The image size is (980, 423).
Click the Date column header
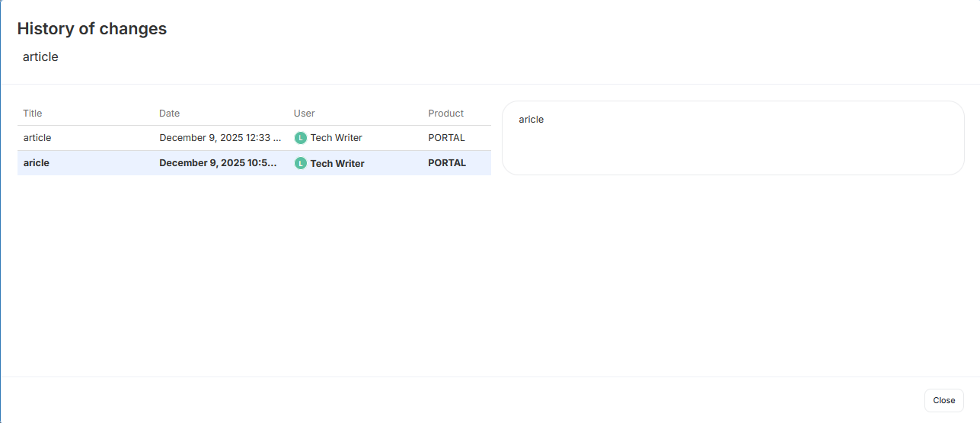pyautogui.click(x=169, y=114)
